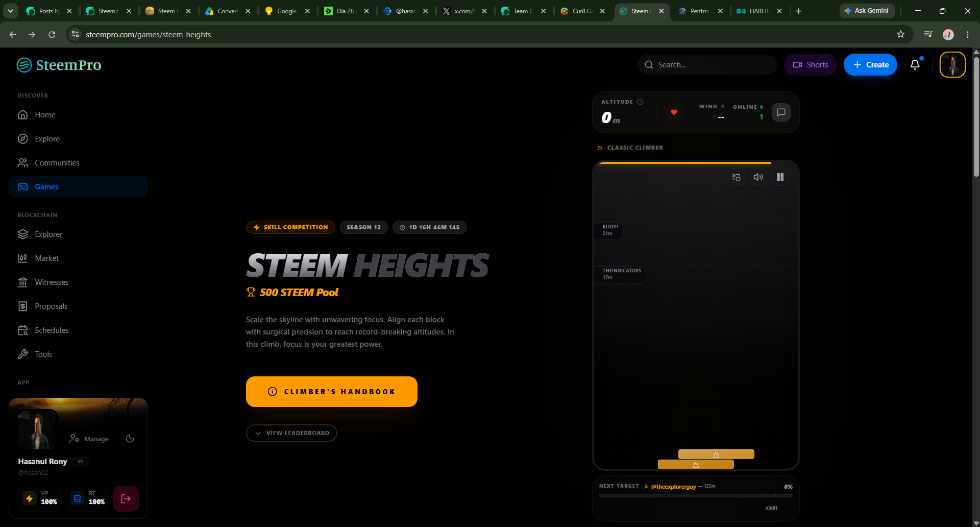
Task: Expand the browser tab search dropdown
Action: (x=10, y=11)
